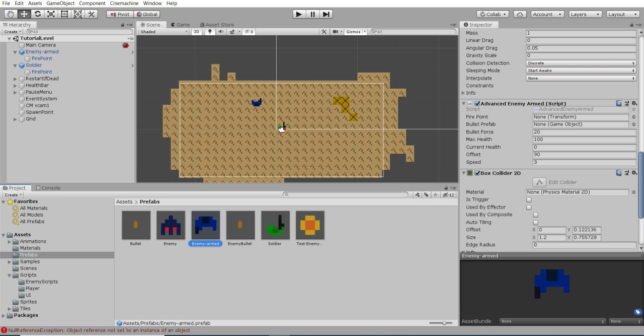644x336 pixels.
Task: Switch to the Asset Store tab
Action: coord(216,25)
